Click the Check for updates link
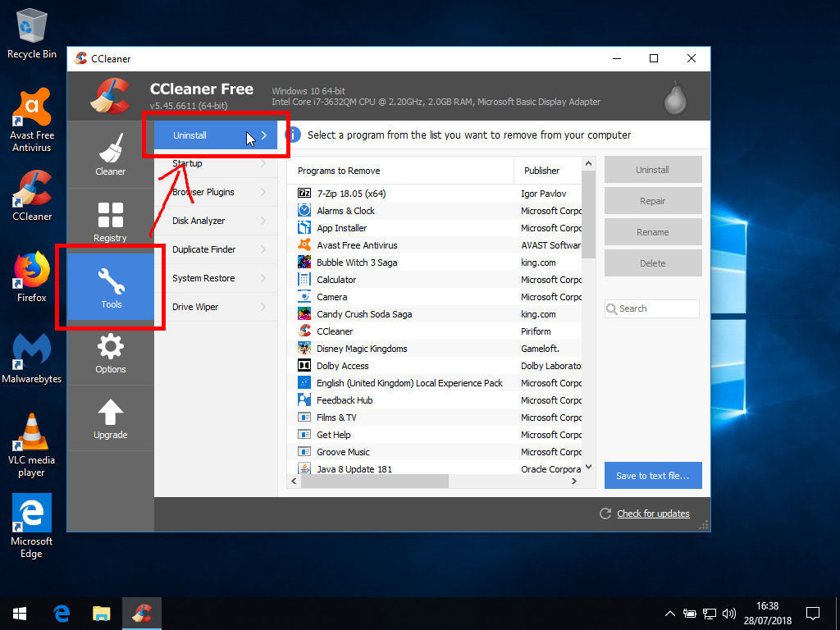The height and width of the screenshot is (630, 840). pos(653,514)
